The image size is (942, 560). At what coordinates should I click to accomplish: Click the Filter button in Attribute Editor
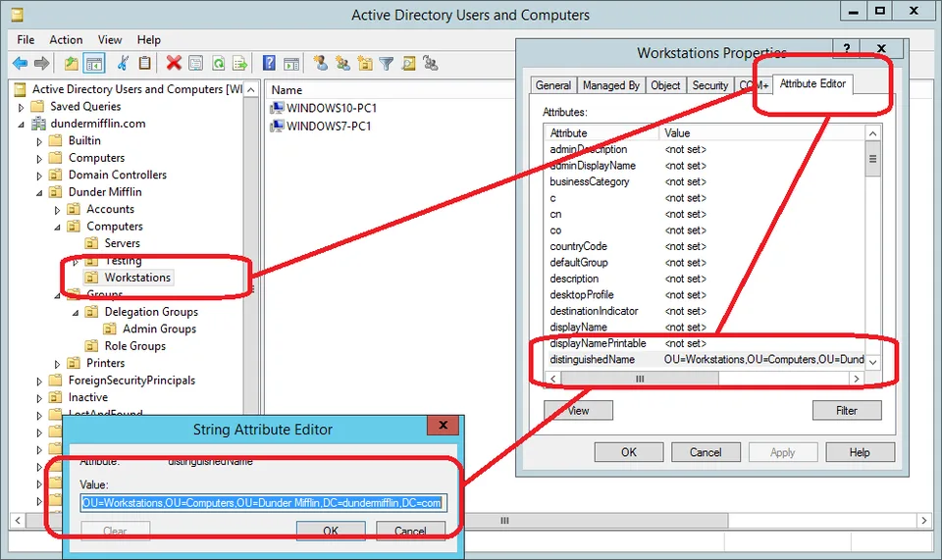(x=847, y=411)
